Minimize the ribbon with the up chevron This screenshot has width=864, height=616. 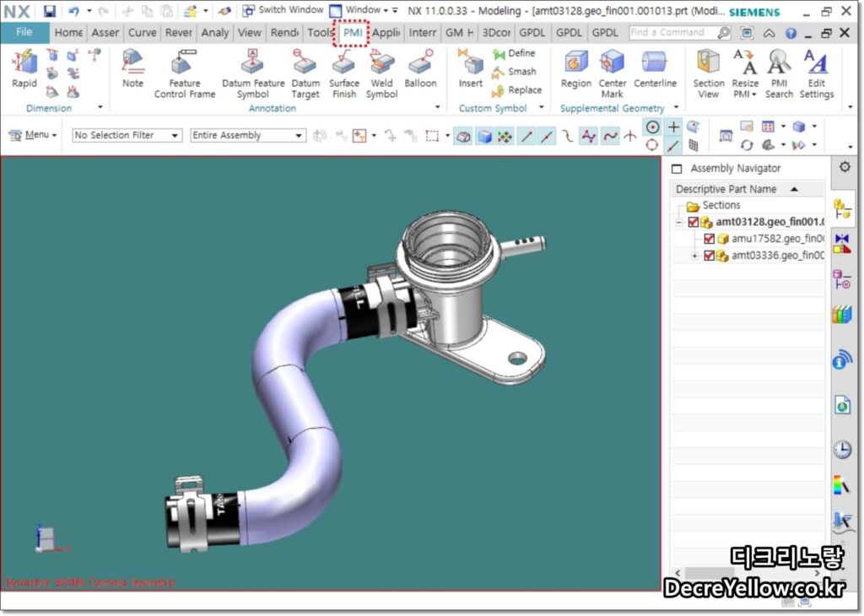click(x=769, y=34)
